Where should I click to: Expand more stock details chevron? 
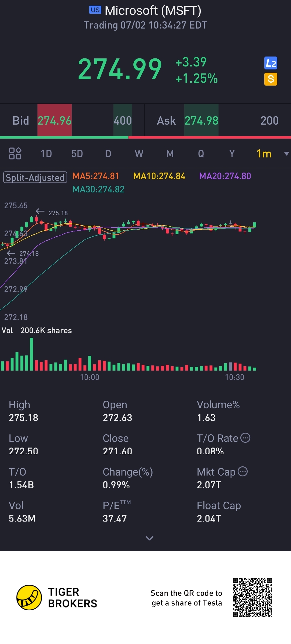point(149,538)
